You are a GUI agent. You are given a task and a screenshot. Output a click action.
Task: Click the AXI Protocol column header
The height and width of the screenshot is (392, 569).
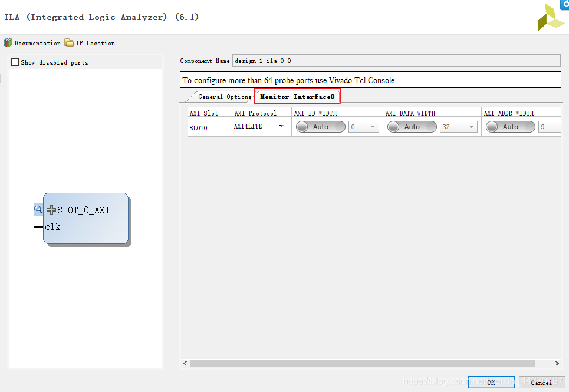pos(262,113)
